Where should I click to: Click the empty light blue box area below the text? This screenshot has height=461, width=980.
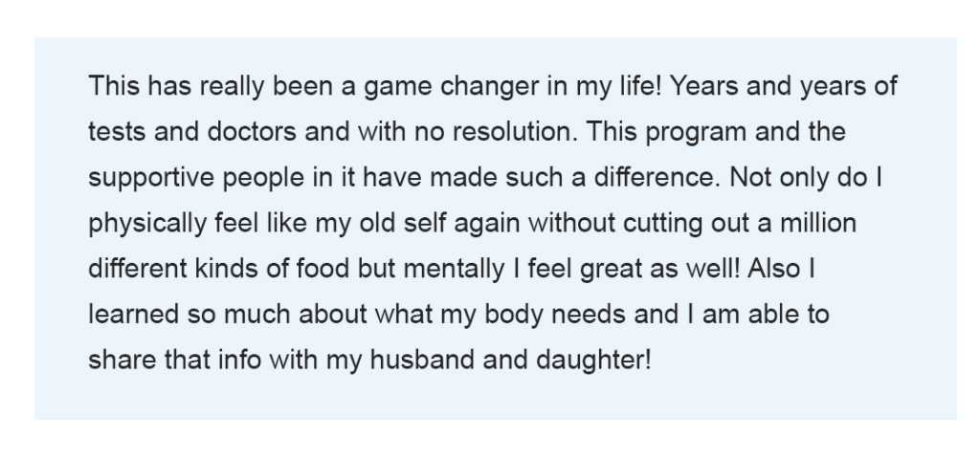495,399
